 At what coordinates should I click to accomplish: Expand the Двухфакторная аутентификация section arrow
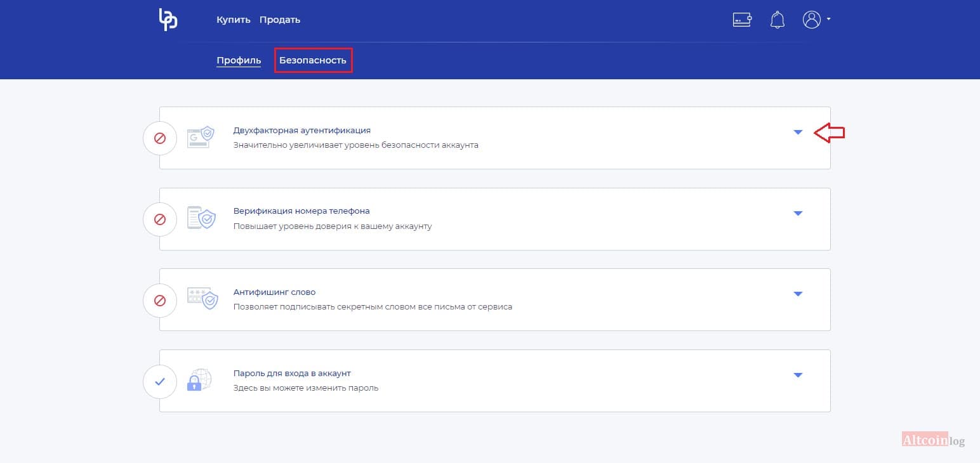798,132
